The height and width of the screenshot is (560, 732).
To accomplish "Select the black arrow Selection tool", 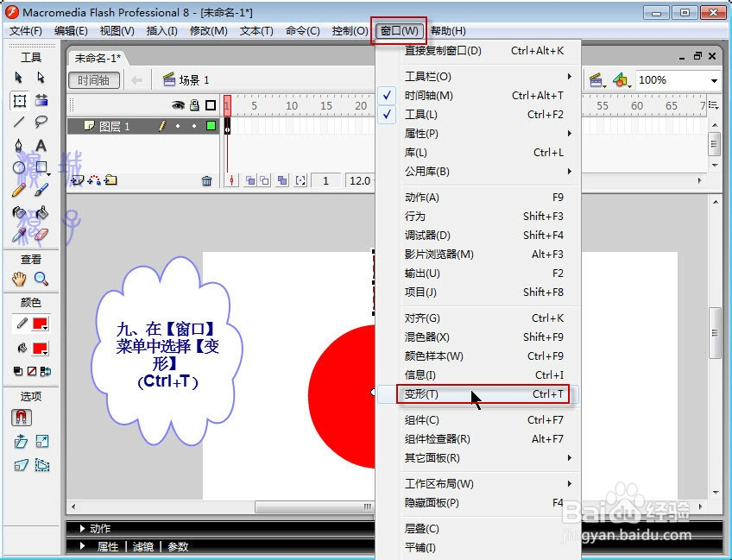I will 19,77.
